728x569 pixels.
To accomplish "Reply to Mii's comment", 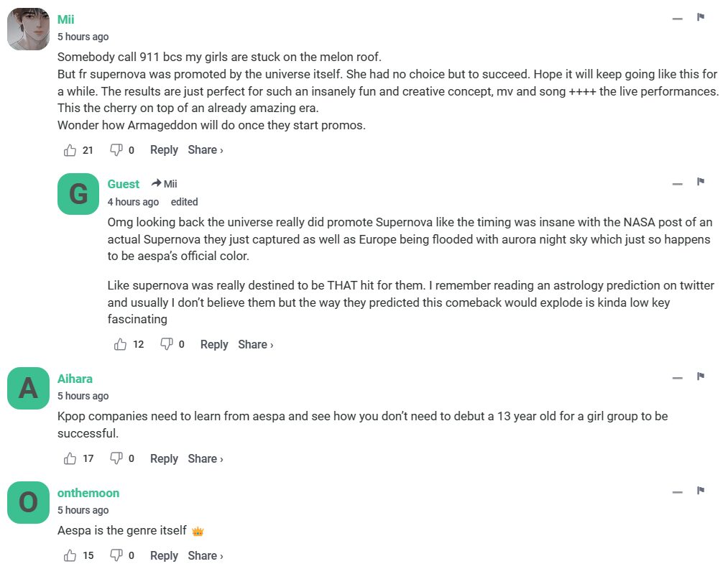I will 164,150.
